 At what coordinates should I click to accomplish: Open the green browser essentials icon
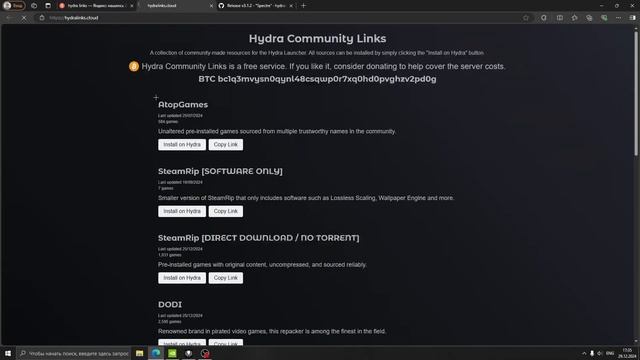(x=604, y=18)
